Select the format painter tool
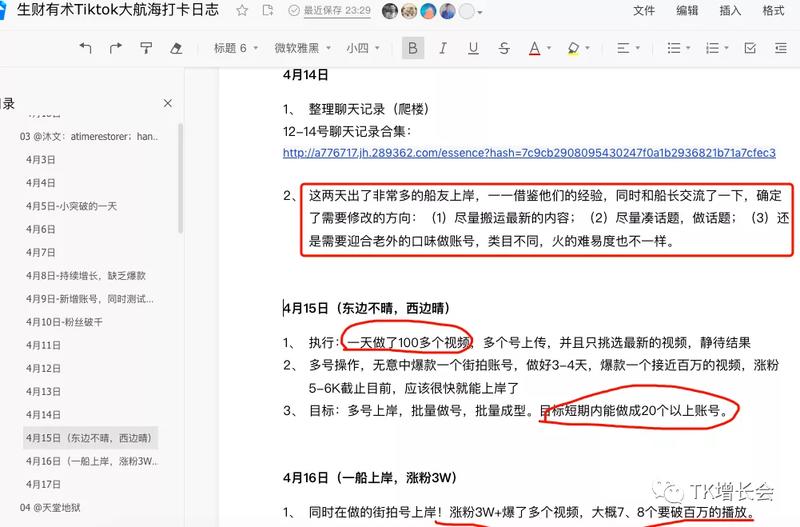The image size is (800, 527). (147, 48)
